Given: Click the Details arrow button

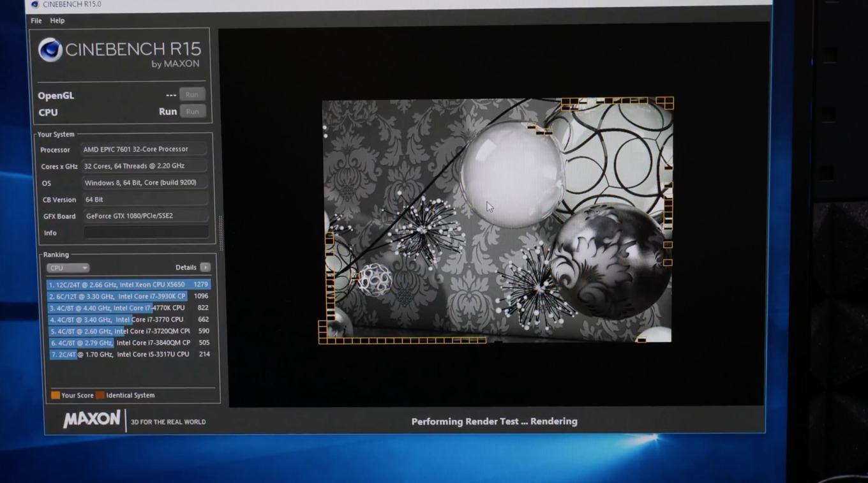Looking at the screenshot, I should pos(205,267).
